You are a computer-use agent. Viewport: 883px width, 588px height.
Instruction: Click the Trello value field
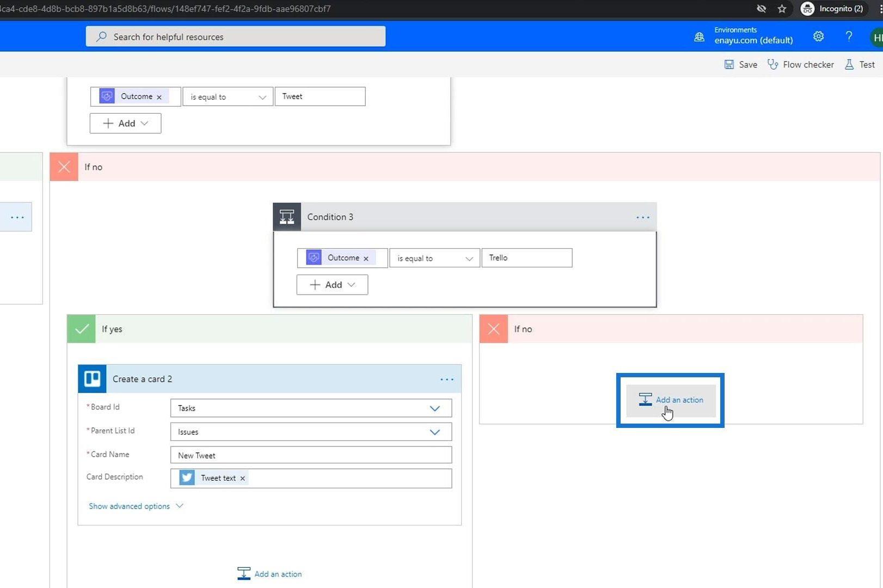[527, 258]
